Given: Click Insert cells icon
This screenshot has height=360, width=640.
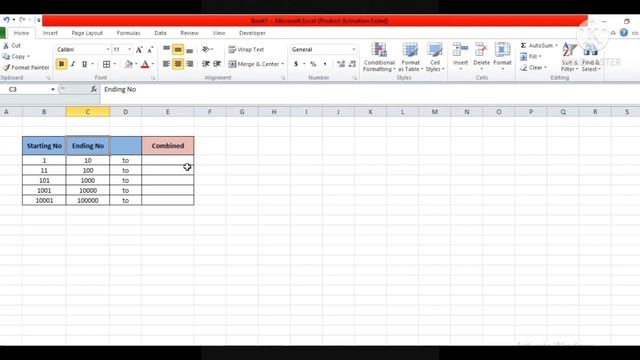Looking at the screenshot, I should [460, 50].
